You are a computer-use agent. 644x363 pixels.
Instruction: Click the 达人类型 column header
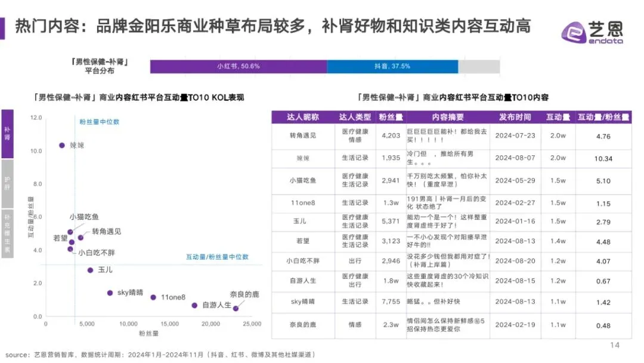click(355, 117)
